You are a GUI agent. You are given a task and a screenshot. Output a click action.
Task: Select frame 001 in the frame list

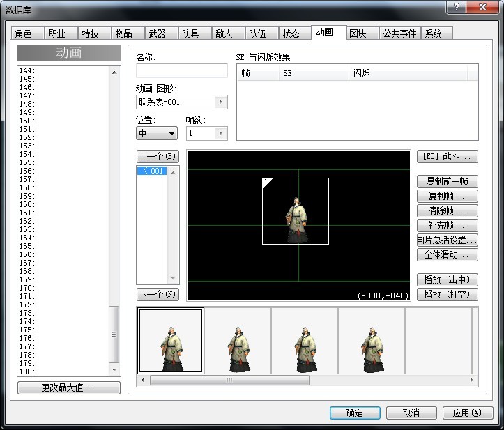click(152, 171)
